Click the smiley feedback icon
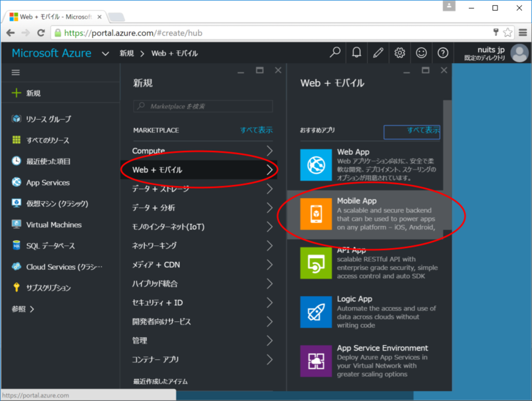This screenshot has width=532, height=401. coord(421,53)
